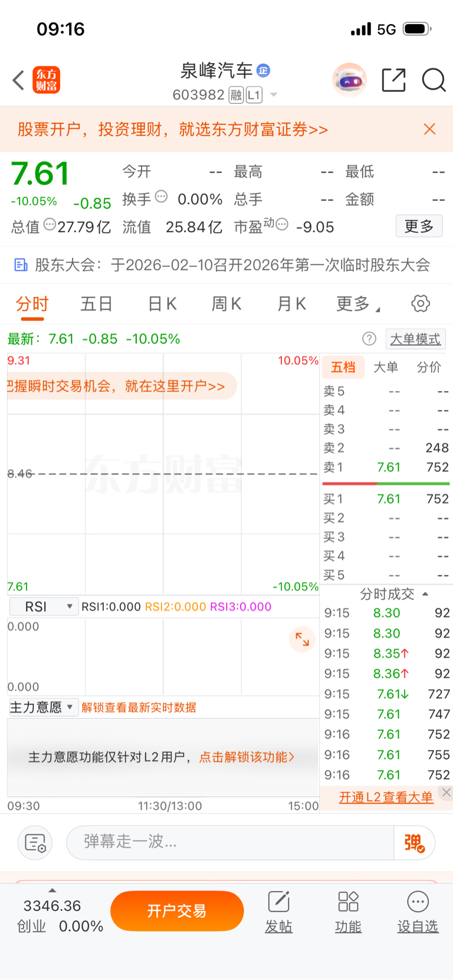Switch to 月K chart tab
The image size is (453, 980).
point(291,304)
